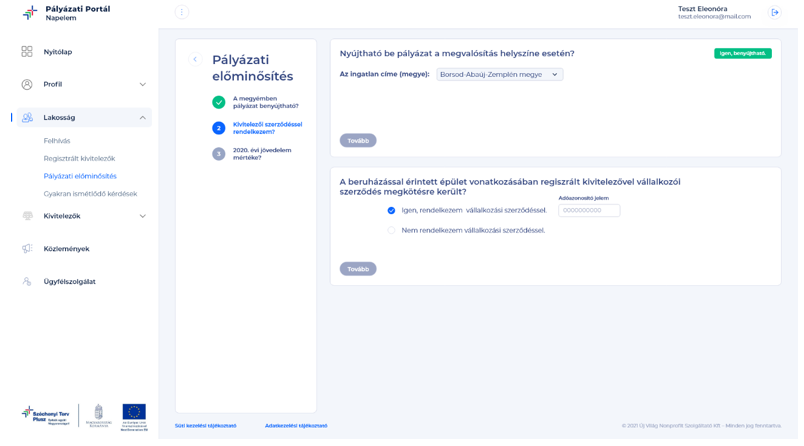Click the green checkmark step one icon
The image size is (804, 446).
point(219,102)
